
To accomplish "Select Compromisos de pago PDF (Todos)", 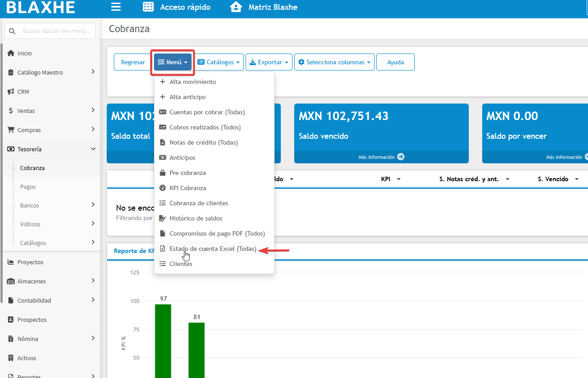I will tap(214, 234).
